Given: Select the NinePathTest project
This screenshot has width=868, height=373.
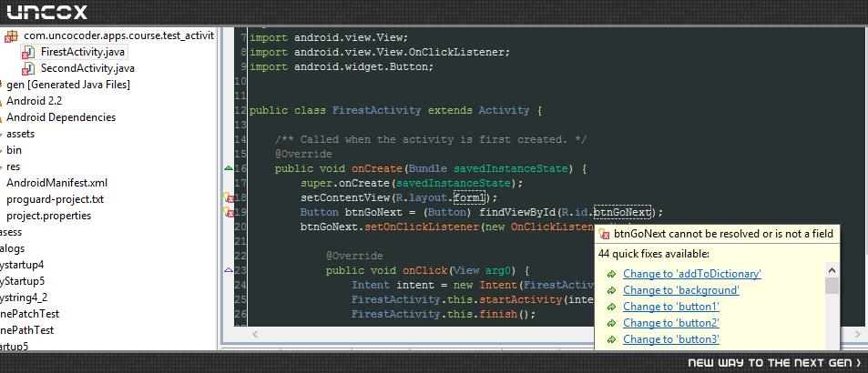Looking at the screenshot, I should (26, 330).
